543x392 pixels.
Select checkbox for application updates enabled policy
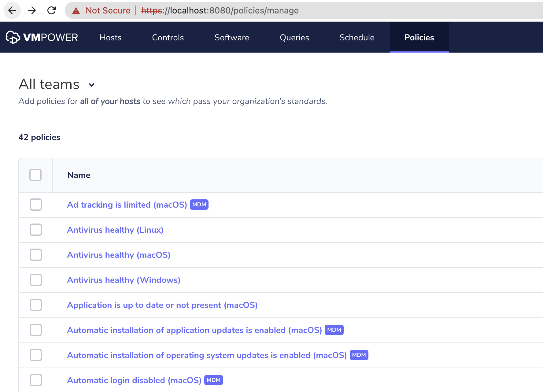click(x=36, y=330)
